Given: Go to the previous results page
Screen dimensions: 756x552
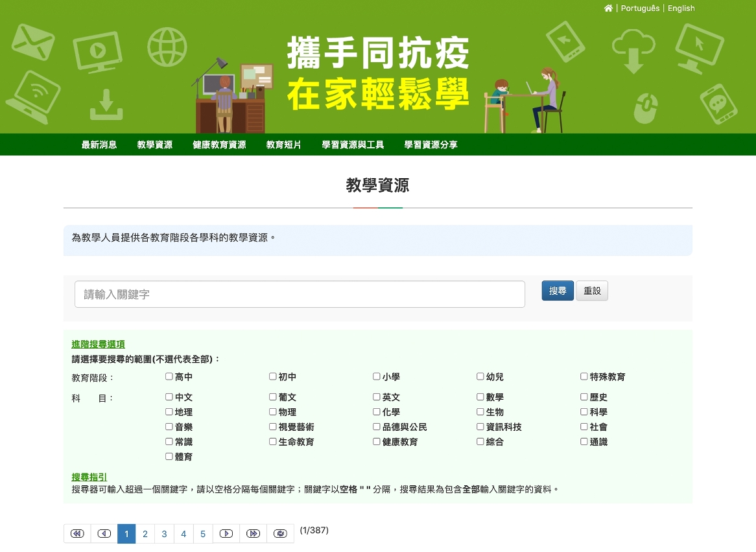Looking at the screenshot, I should click(104, 534).
